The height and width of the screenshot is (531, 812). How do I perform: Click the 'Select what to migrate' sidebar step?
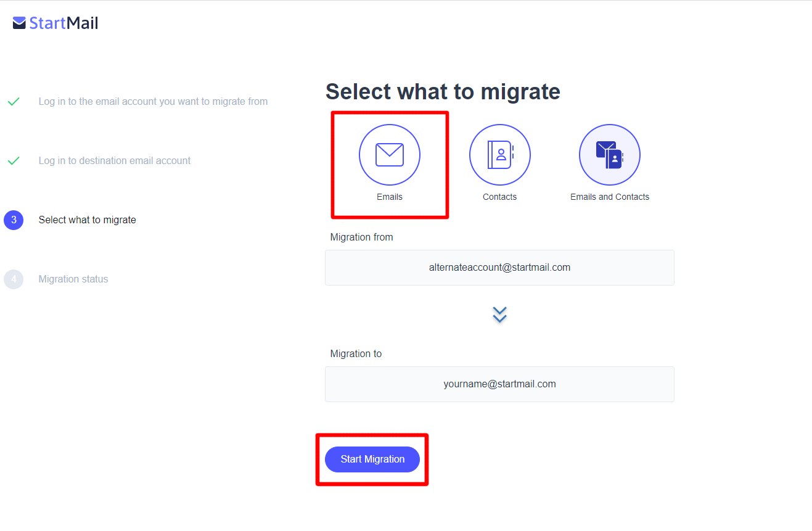pos(87,220)
